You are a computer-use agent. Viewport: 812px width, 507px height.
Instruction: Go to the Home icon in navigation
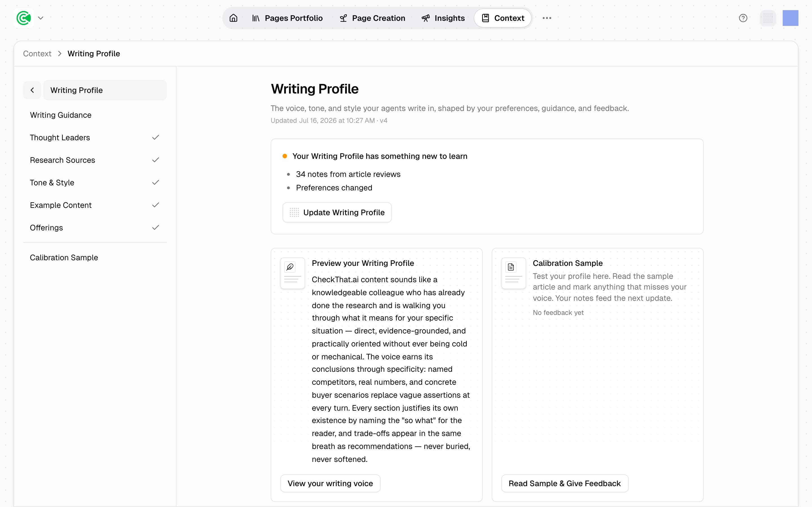233,18
